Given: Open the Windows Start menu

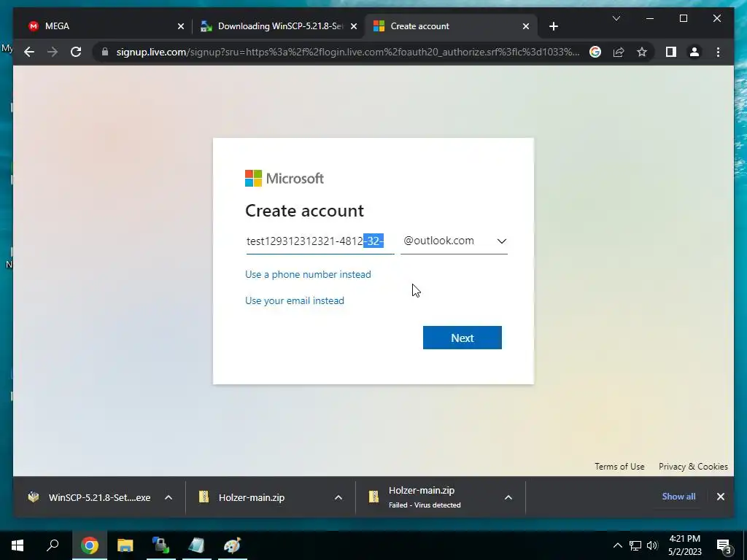Looking at the screenshot, I should click(x=18, y=545).
